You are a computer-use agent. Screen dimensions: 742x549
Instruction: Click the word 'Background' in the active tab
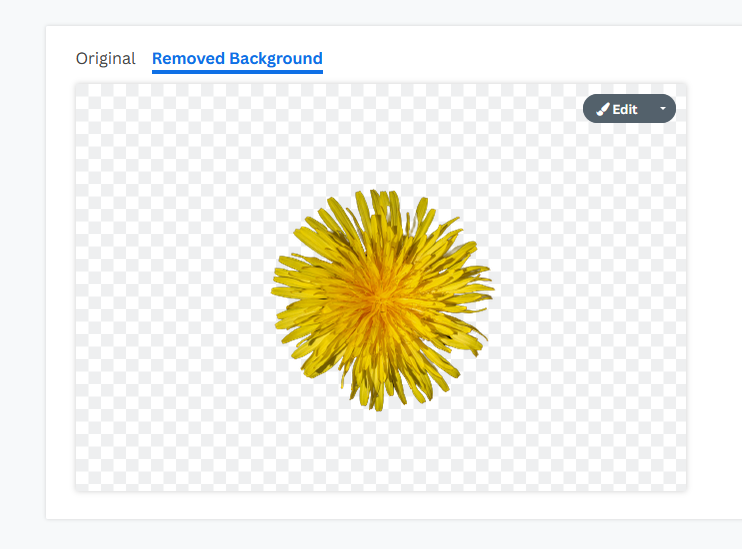click(x=276, y=59)
